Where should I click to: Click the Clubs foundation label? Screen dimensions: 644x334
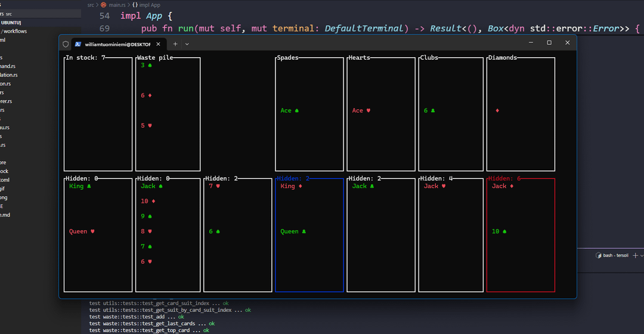(x=429, y=57)
